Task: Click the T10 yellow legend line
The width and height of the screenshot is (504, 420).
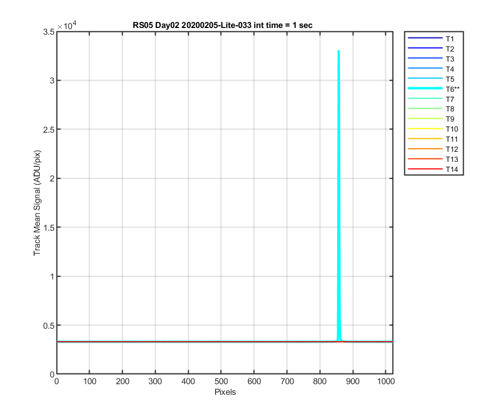Action: (x=425, y=129)
